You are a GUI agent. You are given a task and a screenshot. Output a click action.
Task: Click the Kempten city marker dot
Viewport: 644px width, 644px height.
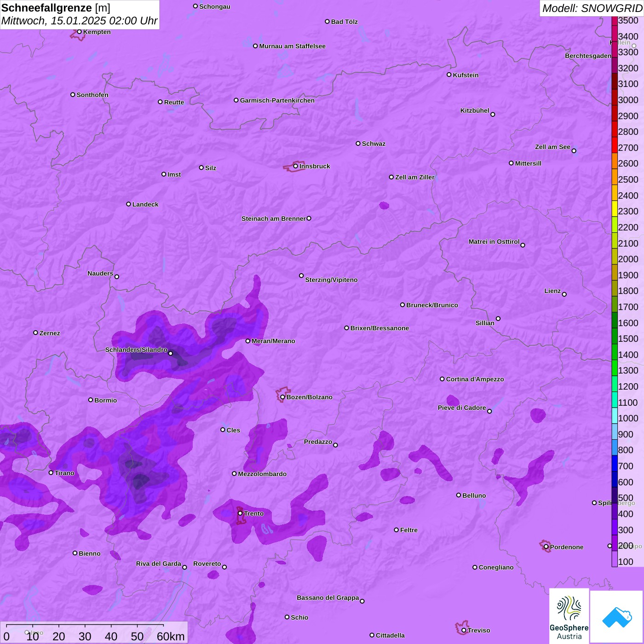(x=80, y=32)
